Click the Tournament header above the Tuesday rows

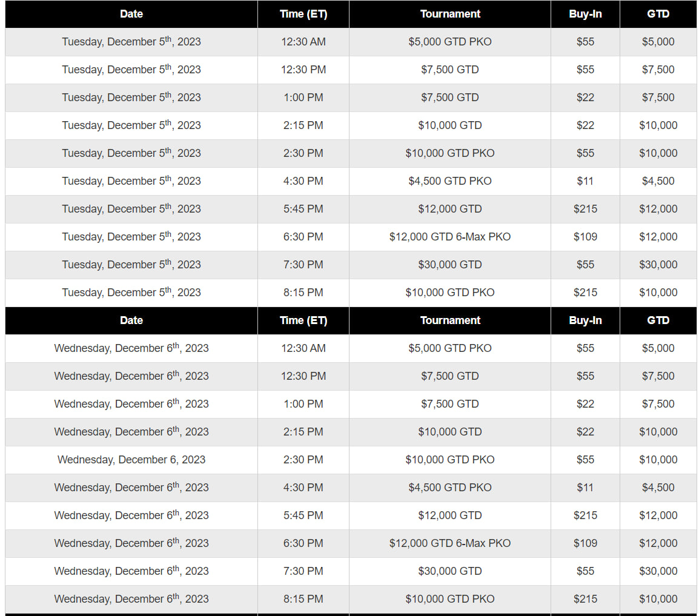[x=450, y=14]
